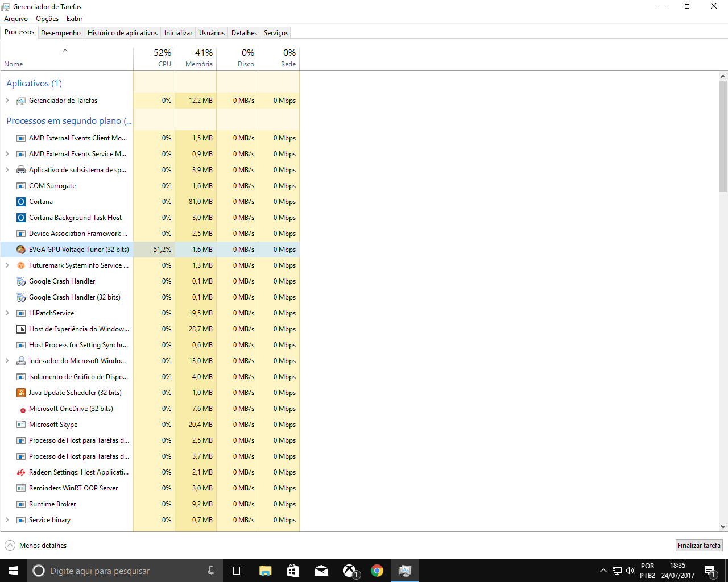Click the Radeon Settings Host Application icon
Viewport: 728px width, 582px height.
coord(21,472)
